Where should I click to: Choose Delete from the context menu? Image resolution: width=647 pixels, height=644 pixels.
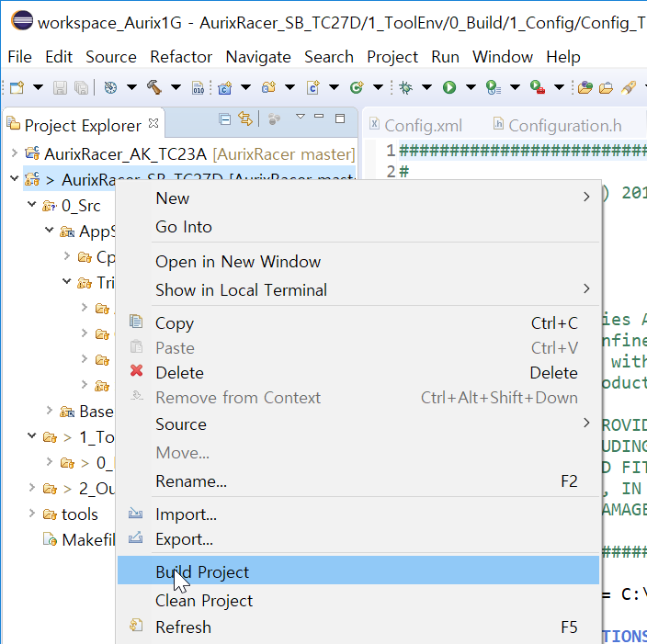click(x=358, y=373)
